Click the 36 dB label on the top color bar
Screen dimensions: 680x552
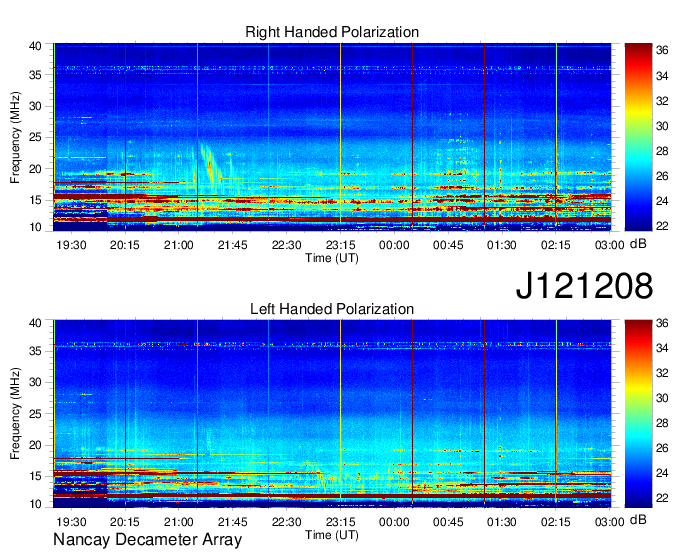[662, 51]
